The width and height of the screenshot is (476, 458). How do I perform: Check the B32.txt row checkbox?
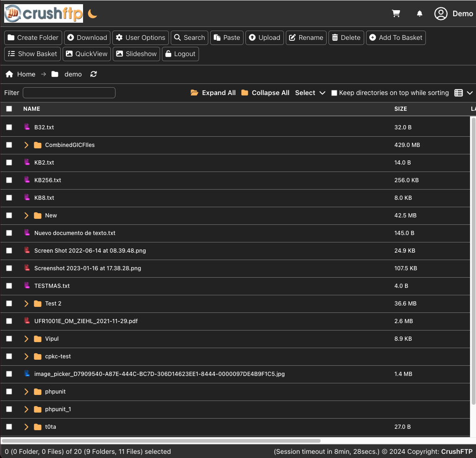click(9, 127)
